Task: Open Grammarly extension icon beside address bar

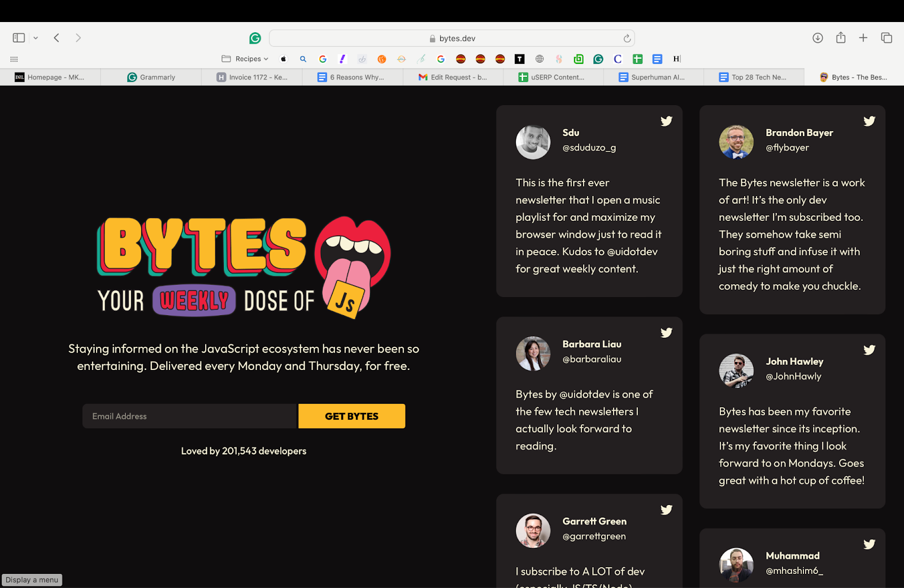Action: 255,38
